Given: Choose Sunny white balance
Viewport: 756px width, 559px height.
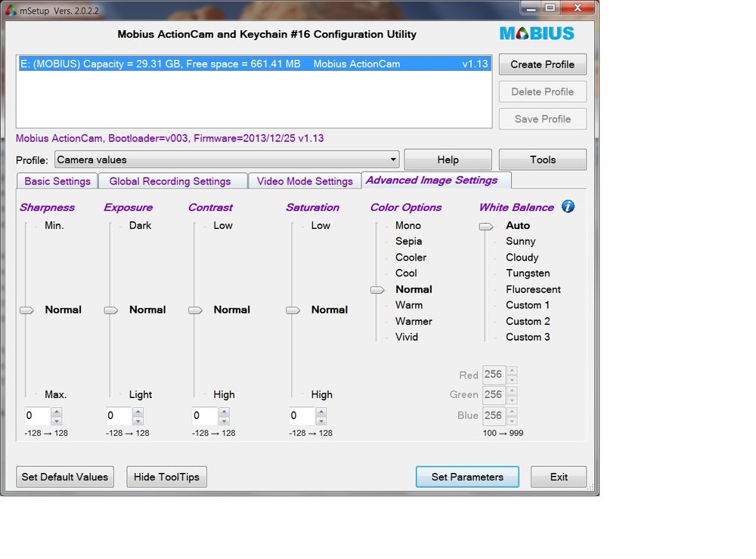Looking at the screenshot, I should 521,242.
